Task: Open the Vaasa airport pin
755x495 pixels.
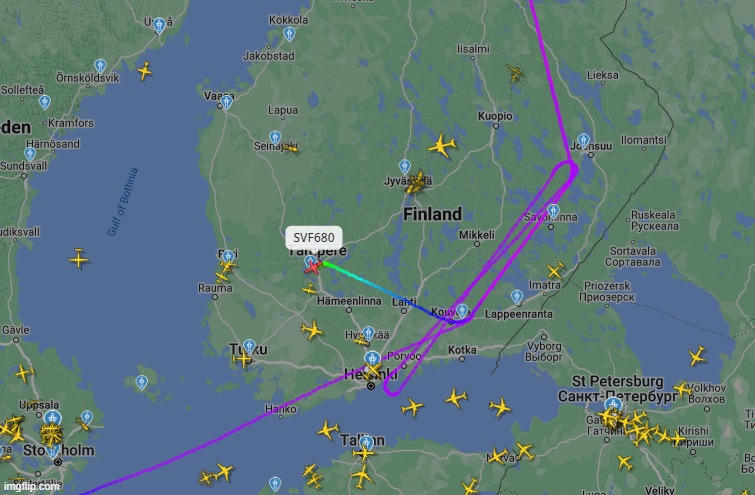Action: 226,102
